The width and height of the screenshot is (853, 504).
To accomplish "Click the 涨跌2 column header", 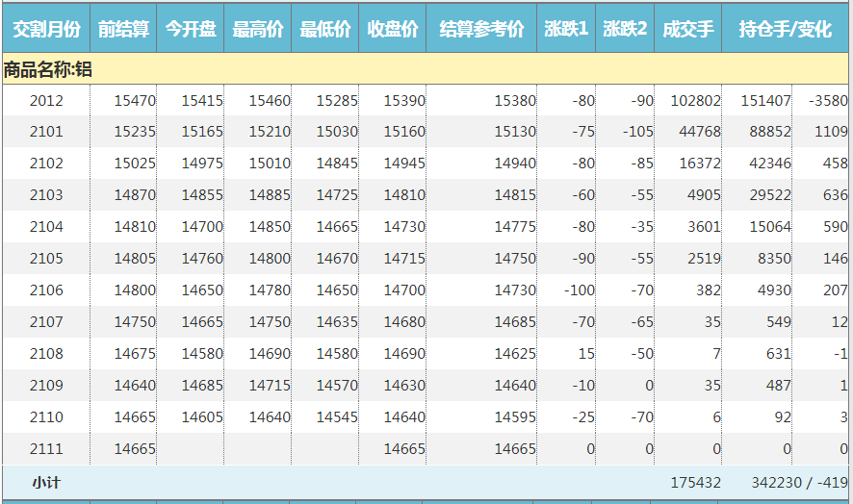I will (625, 30).
